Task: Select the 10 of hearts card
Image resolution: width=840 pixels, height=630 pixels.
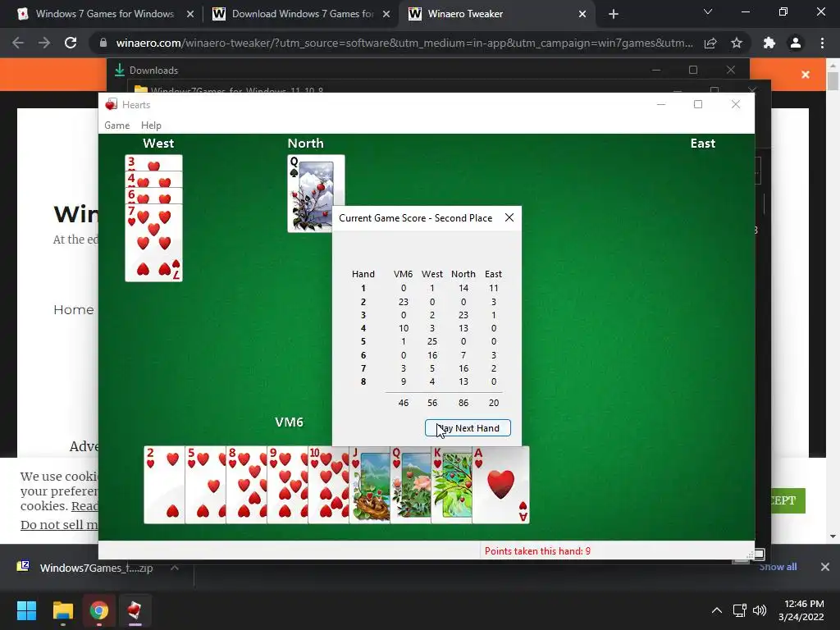Action: 328,485
